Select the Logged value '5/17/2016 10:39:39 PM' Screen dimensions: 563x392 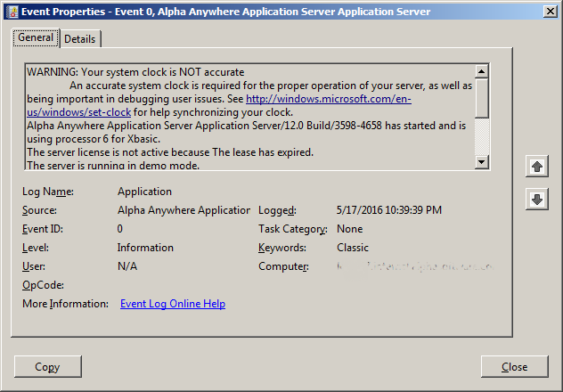(389, 210)
